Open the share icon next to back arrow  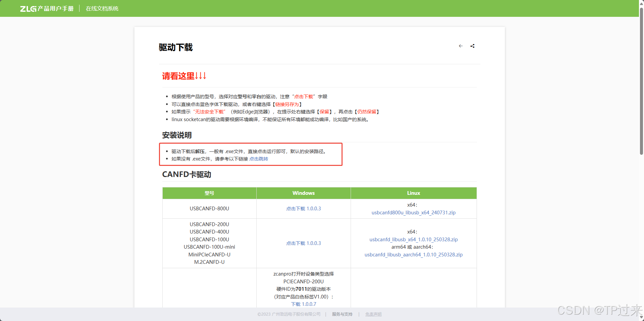click(x=472, y=46)
